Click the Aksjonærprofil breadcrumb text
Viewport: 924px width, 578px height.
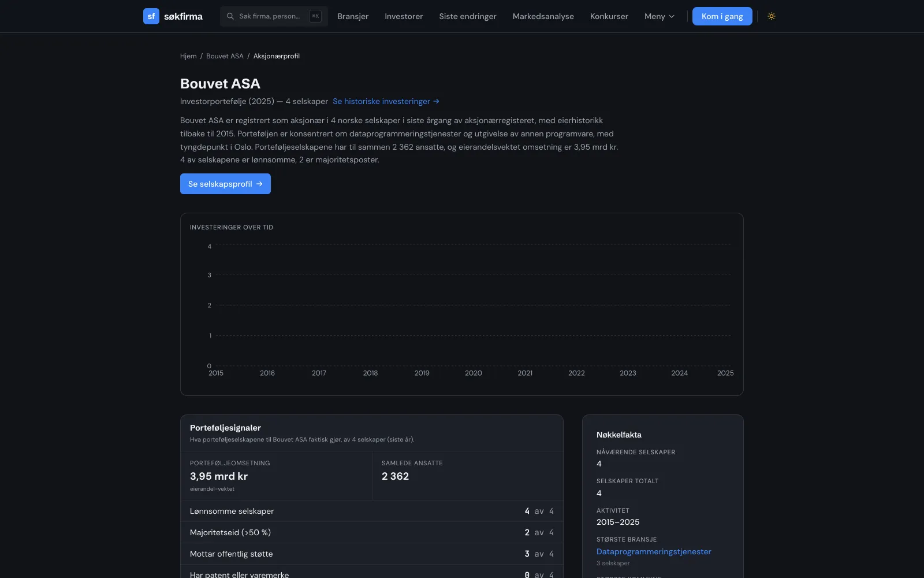[x=277, y=56]
